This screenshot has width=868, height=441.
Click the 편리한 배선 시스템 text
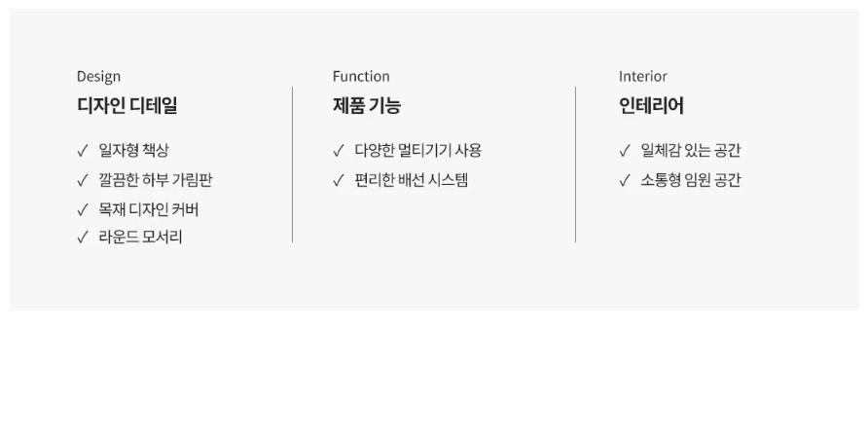pos(412,180)
